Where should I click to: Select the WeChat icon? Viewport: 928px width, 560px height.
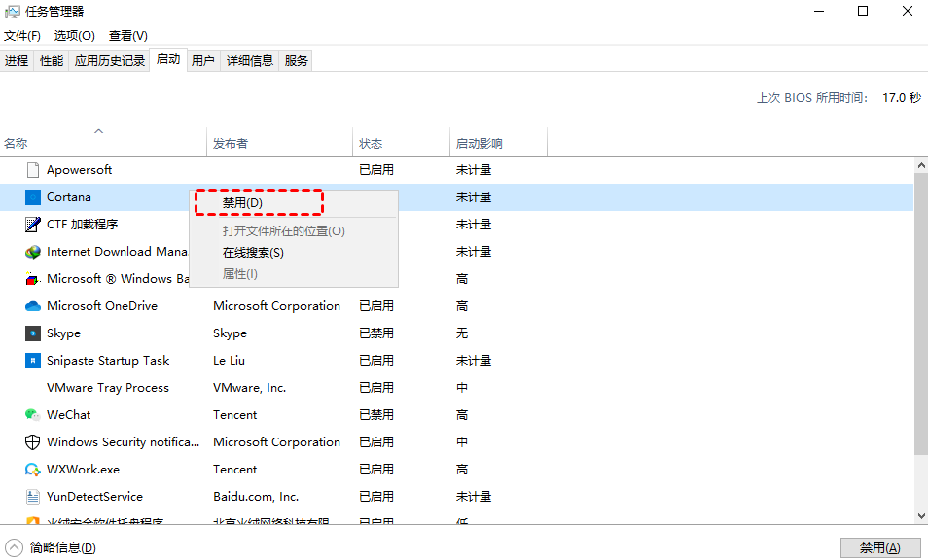(32, 414)
